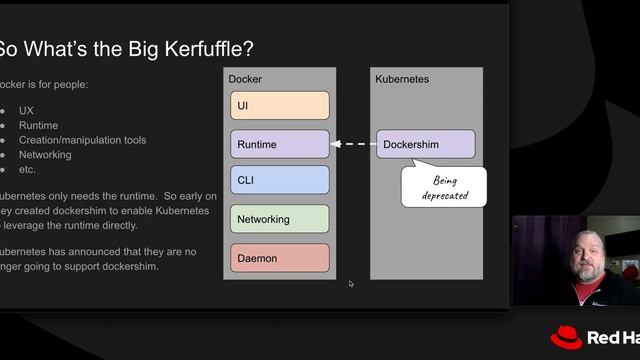
Task: Click the 'Runtime' bullet in the list
Action: (38, 125)
